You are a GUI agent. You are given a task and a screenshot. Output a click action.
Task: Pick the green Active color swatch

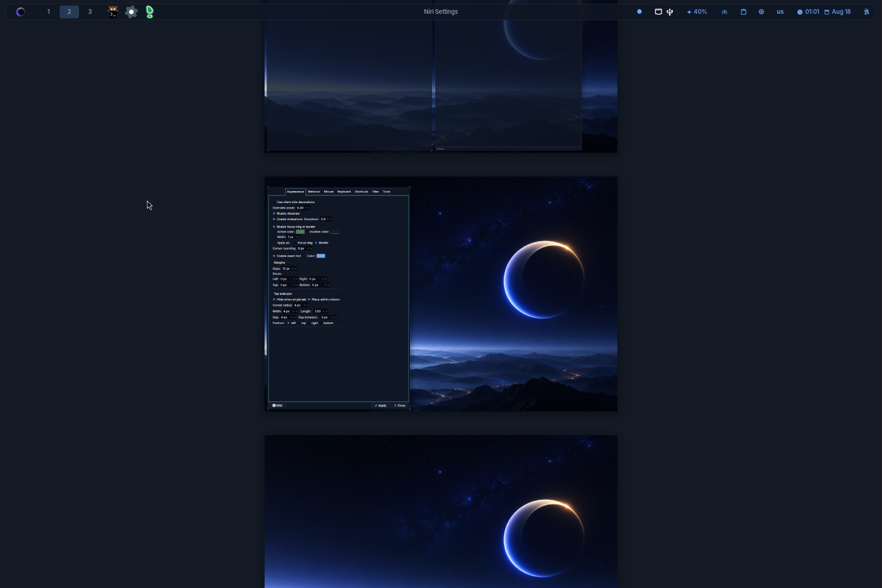[x=300, y=232]
